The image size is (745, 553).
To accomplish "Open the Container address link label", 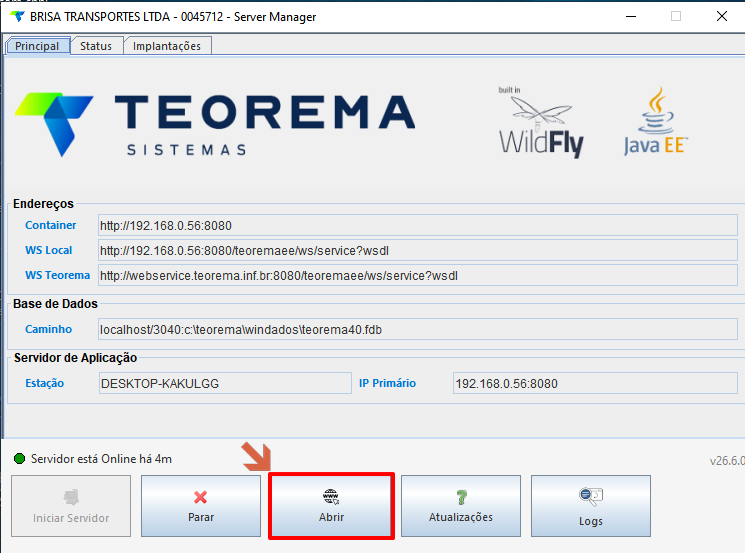I will [50, 225].
